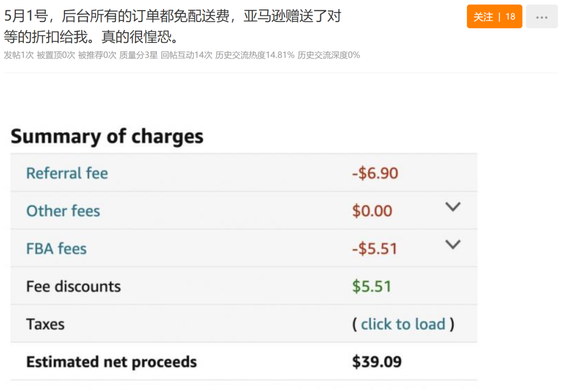Open the Referral fee link
This screenshot has height=392, width=566.
point(67,173)
